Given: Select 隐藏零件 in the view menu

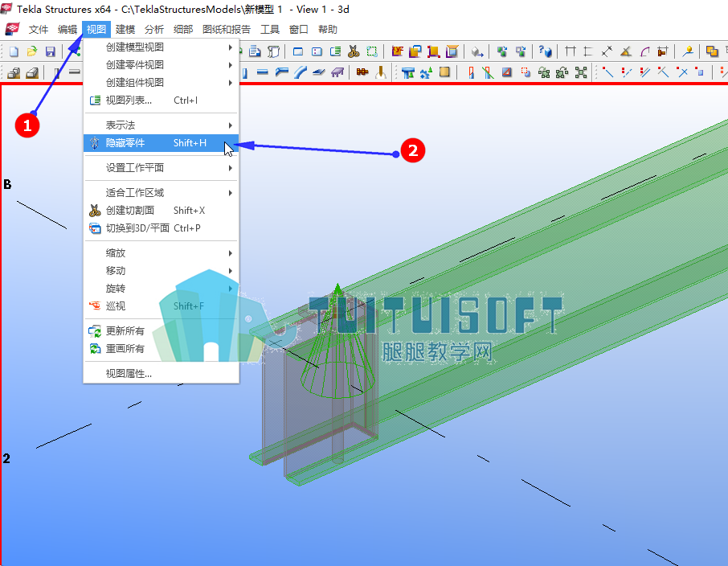Looking at the screenshot, I should point(161,142).
